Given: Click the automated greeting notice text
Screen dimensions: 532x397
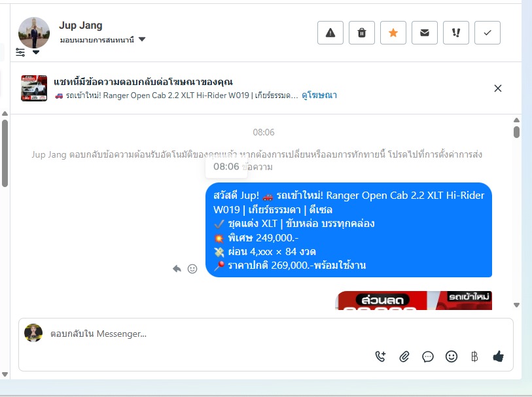Looking at the screenshot, I should point(257,160).
